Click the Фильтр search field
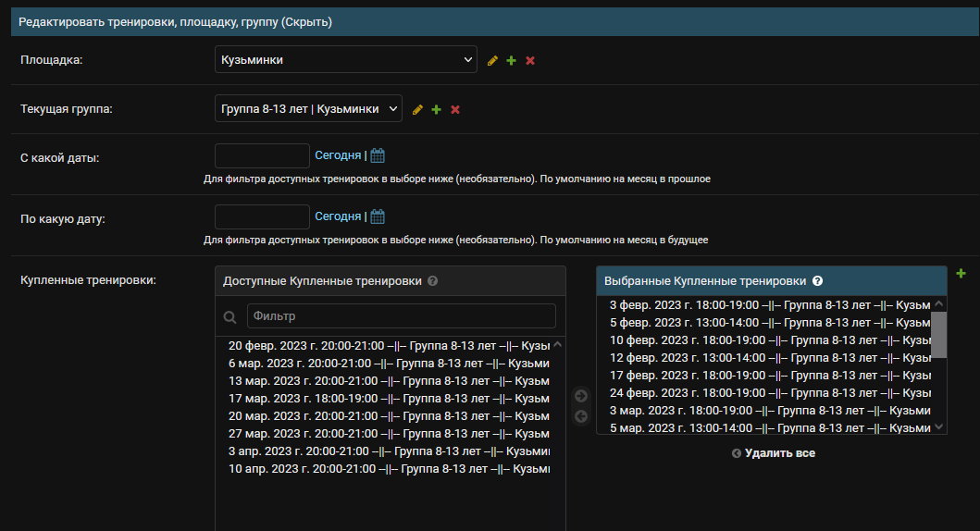 [401, 316]
